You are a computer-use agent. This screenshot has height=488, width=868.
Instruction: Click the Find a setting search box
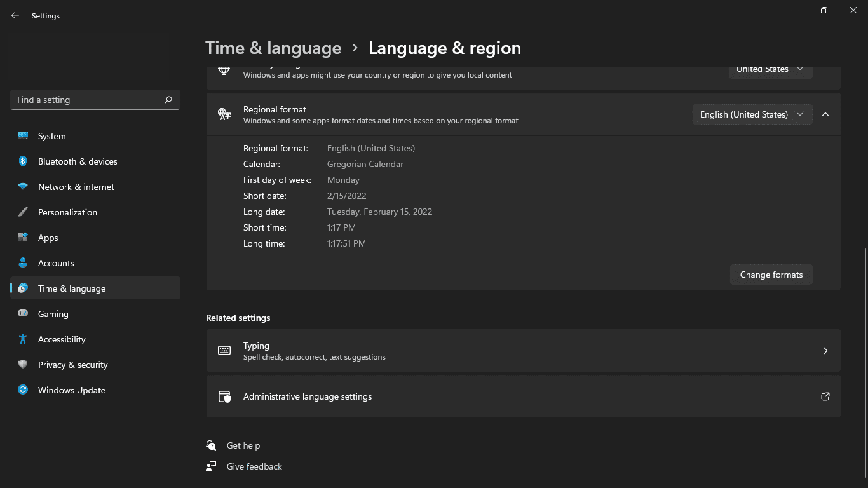pos(95,100)
